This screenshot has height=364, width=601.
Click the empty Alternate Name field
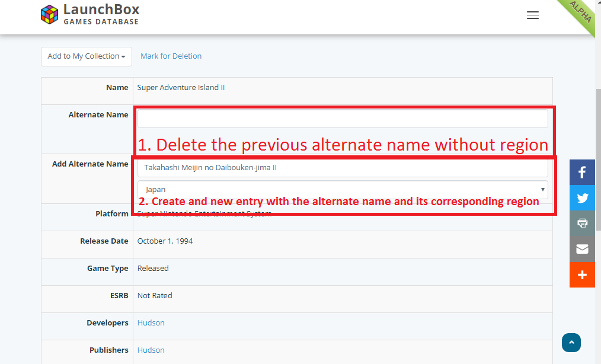click(x=343, y=119)
